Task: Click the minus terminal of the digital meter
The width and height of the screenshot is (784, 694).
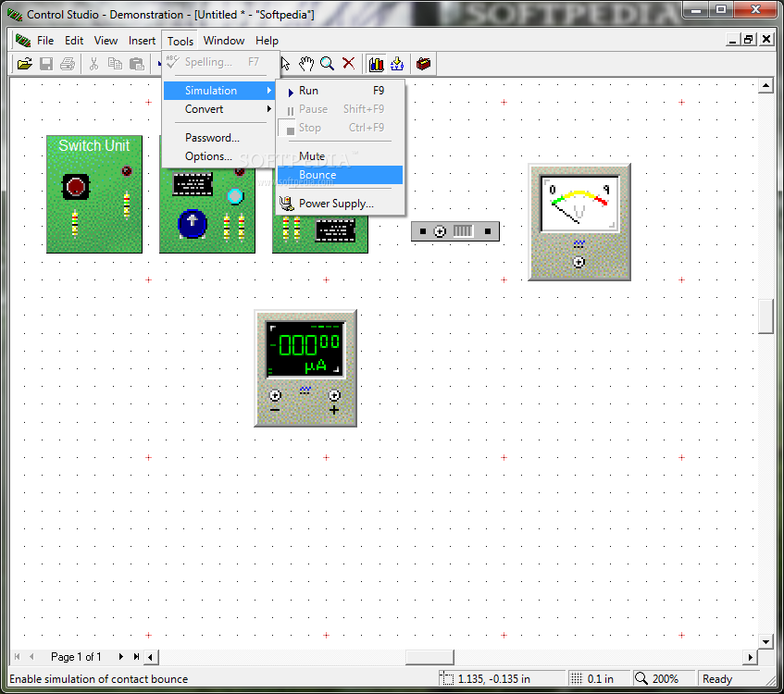Action: 275,395
